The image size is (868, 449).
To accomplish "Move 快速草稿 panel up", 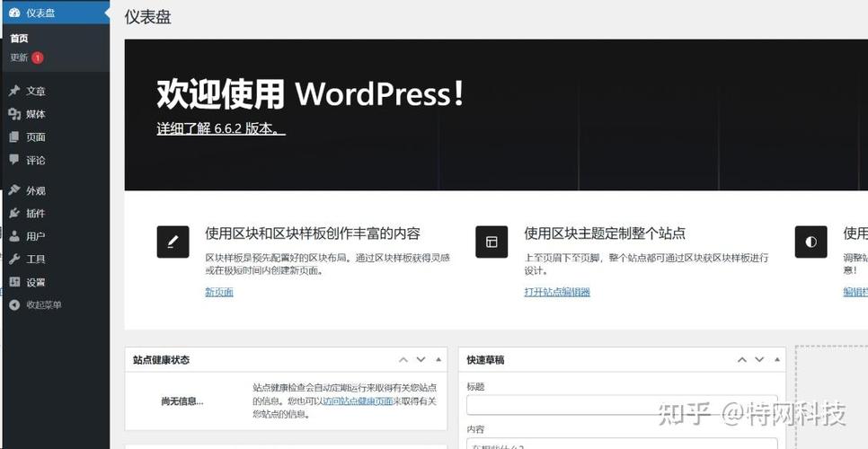I will [742, 360].
